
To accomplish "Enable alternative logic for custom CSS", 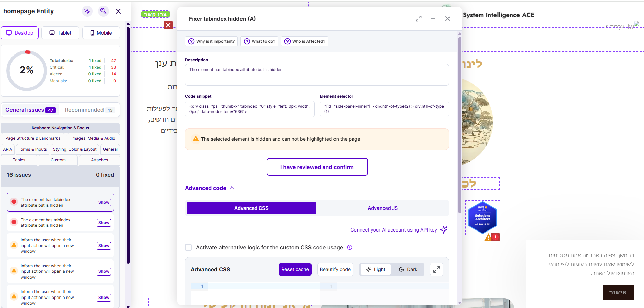I will point(188,247).
